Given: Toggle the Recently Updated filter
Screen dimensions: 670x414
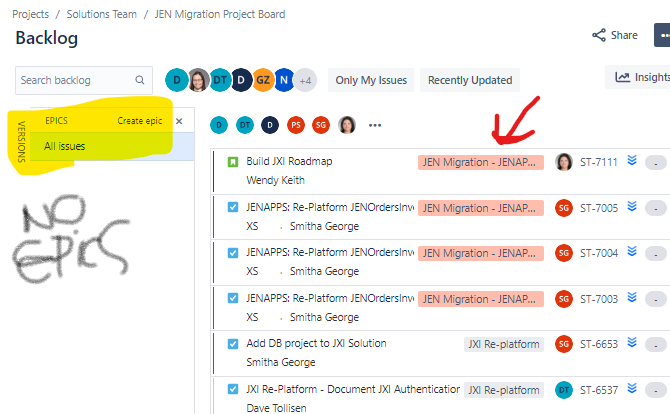Looking at the screenshot, I should (x=470, y=80).
